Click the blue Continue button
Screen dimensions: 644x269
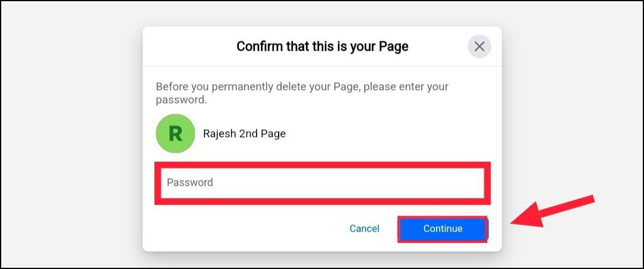tap(443, 229)
